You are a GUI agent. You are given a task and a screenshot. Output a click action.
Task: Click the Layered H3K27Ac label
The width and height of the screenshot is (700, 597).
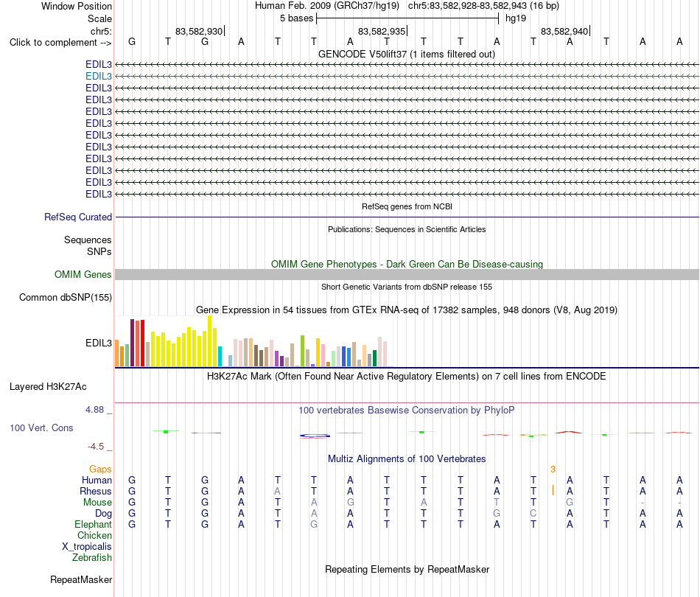click(x=48, y=387)
